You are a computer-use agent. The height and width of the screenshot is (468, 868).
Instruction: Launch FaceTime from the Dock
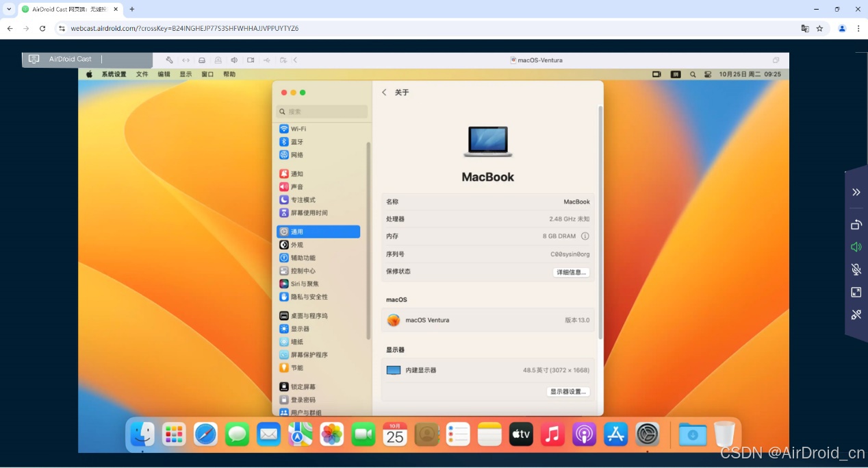363,434
